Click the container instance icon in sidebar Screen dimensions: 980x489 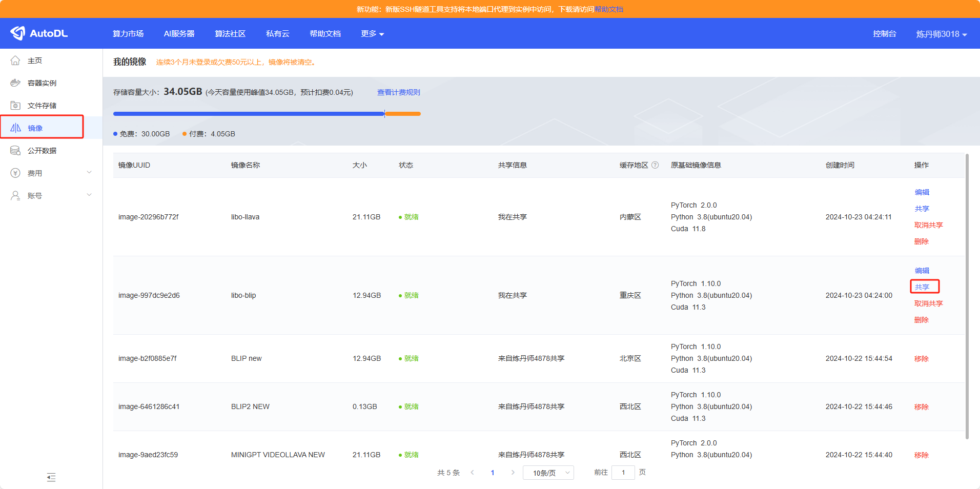pyautogui.click(x=15, y=83)
